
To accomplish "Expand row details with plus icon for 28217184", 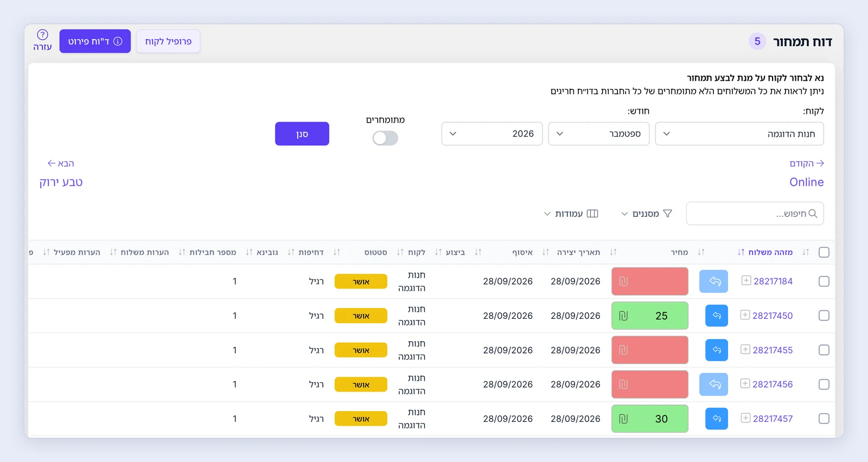I will 746,280.
